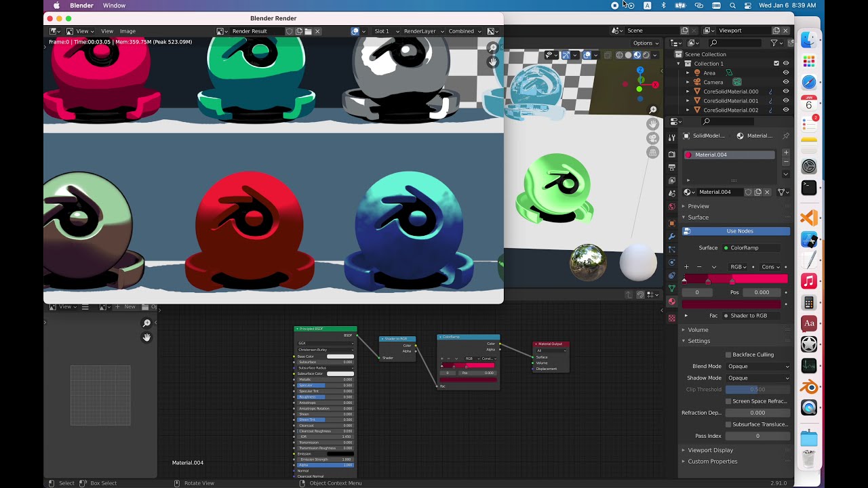This screenshot has width=868, height=488.
Task: Click the fake user shield for Material.004
Action: point(748,192)
